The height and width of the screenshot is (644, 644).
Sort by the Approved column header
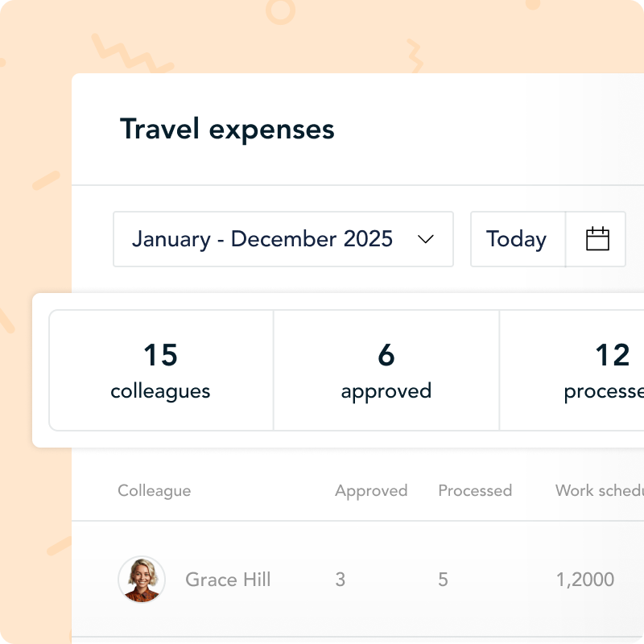(x=371, y=490)
